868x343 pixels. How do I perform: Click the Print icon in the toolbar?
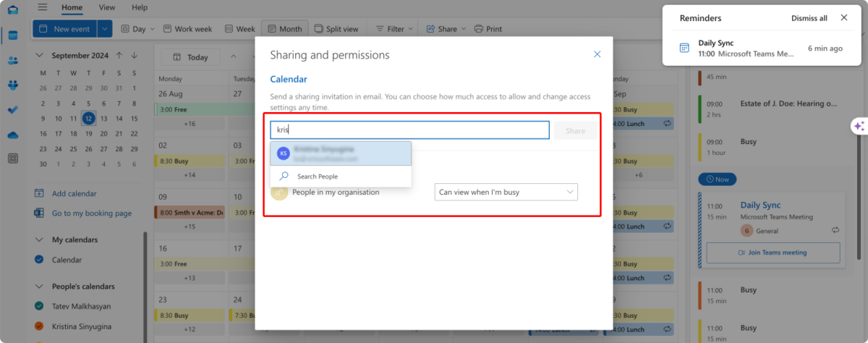coord(479,29)
